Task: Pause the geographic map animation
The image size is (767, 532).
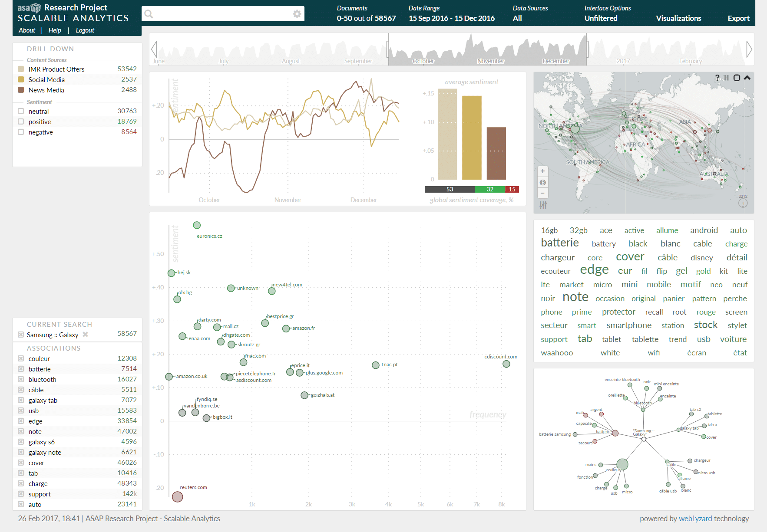Action: click(726, 78)
